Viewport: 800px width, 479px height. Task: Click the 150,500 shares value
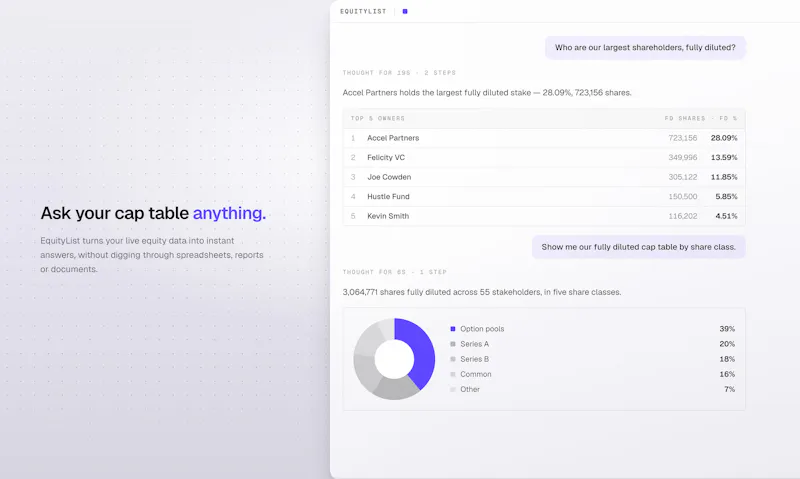[x=683, y=196]
